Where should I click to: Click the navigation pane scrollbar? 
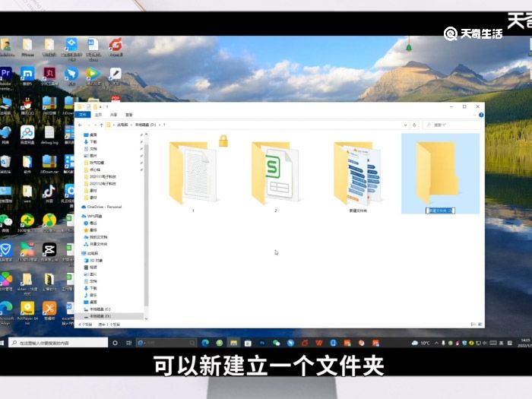pos(146,224)
